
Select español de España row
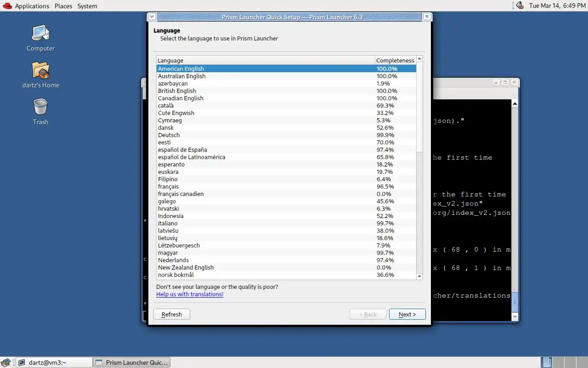pos(286,149)
